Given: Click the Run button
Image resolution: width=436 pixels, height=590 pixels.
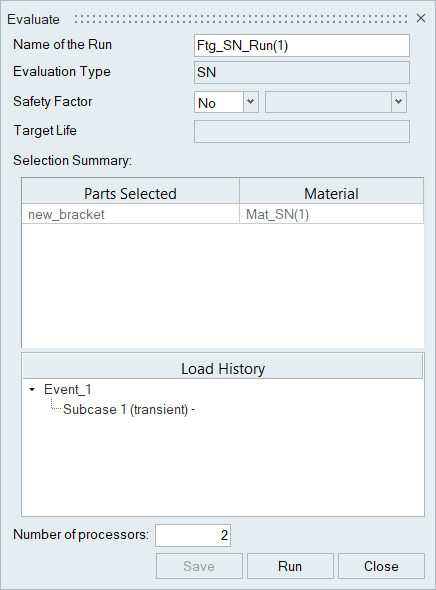Looking at the screenshot, I should click(x=290, y=566).
